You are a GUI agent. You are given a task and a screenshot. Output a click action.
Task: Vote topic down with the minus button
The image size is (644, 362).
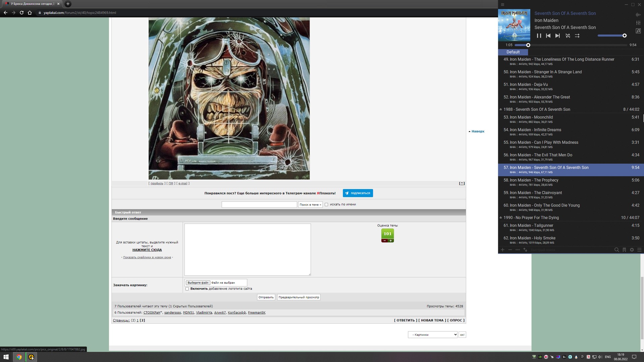(x=384, y=241)
